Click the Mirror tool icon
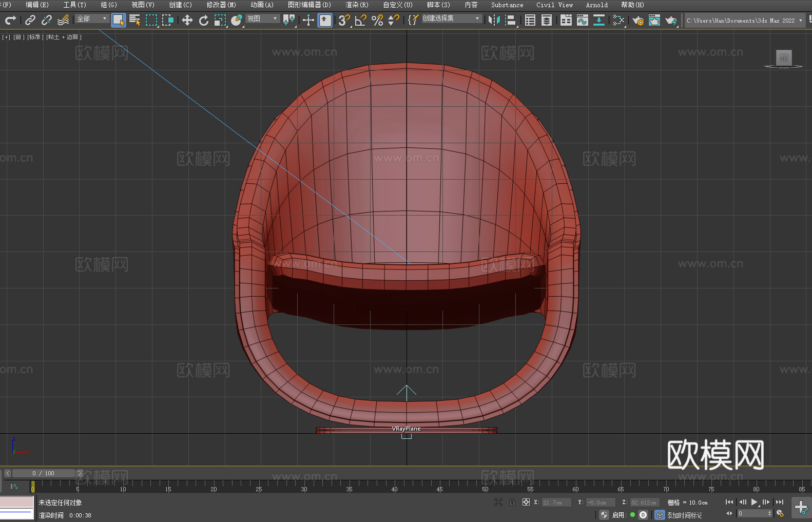Viewport: 812px width, 522px height. coord(494,20)
